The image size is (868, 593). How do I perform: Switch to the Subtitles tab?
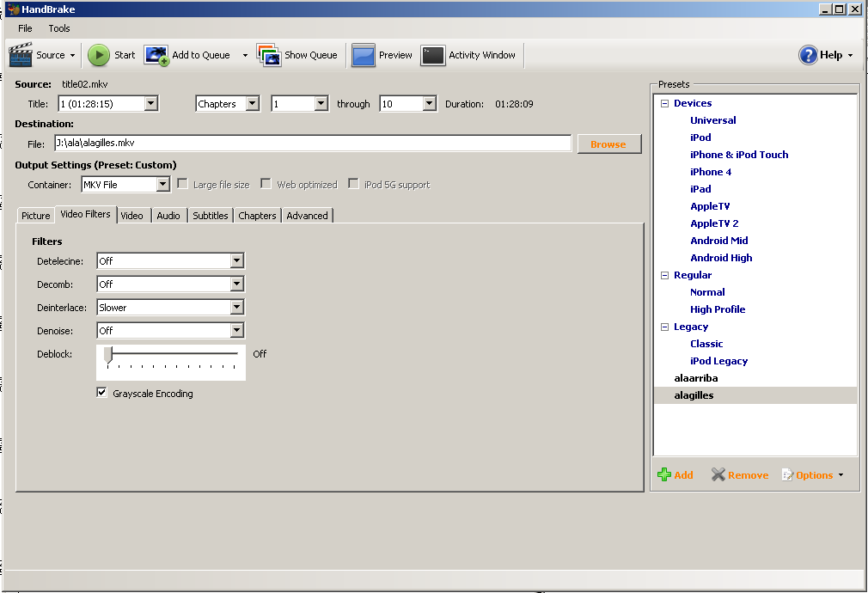click(211, 216)
